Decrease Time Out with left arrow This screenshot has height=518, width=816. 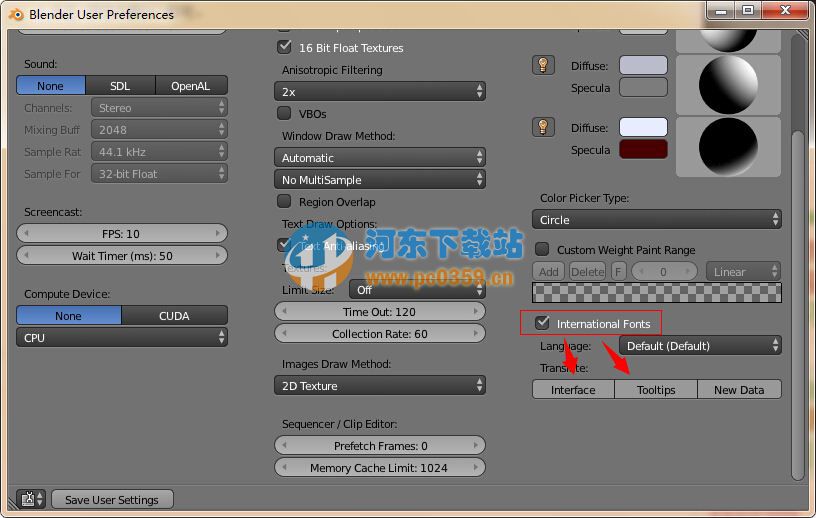[x=284, y=311]
